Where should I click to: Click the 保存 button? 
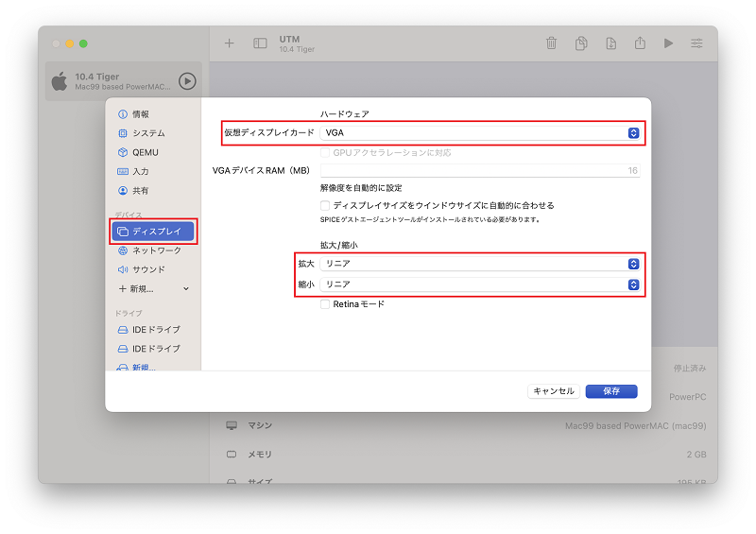(x=611, y=391)
